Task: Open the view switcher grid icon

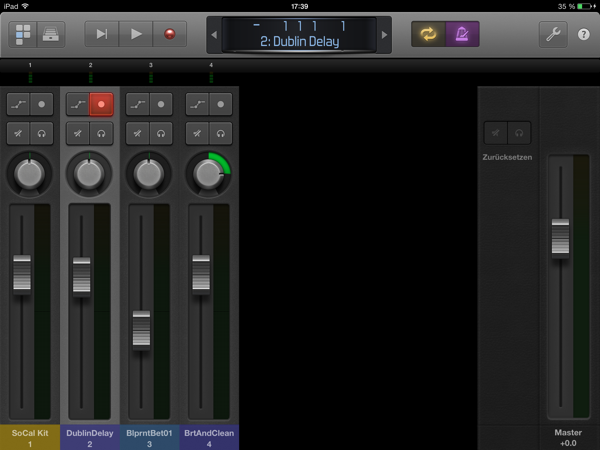Action: (23, 34)
